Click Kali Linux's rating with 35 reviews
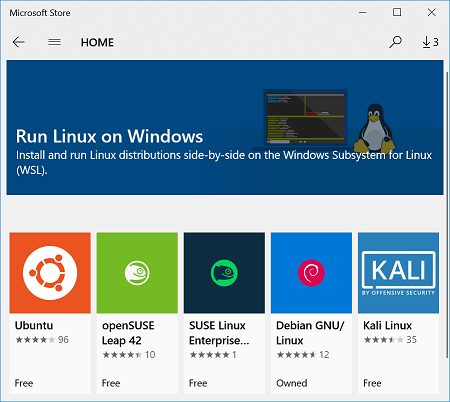Viewport: 450px width, 402px height. coord(390,340)
